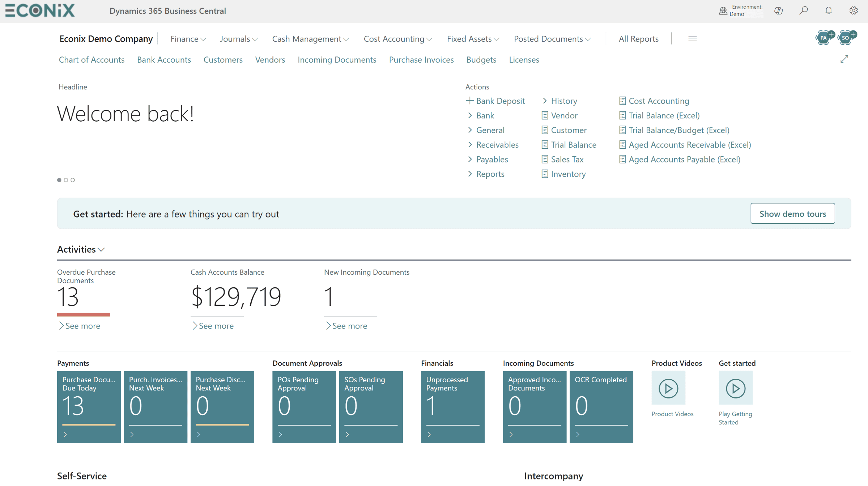Switch to the third headline dot
Screen dimensions: 868x486
point(73,180)
